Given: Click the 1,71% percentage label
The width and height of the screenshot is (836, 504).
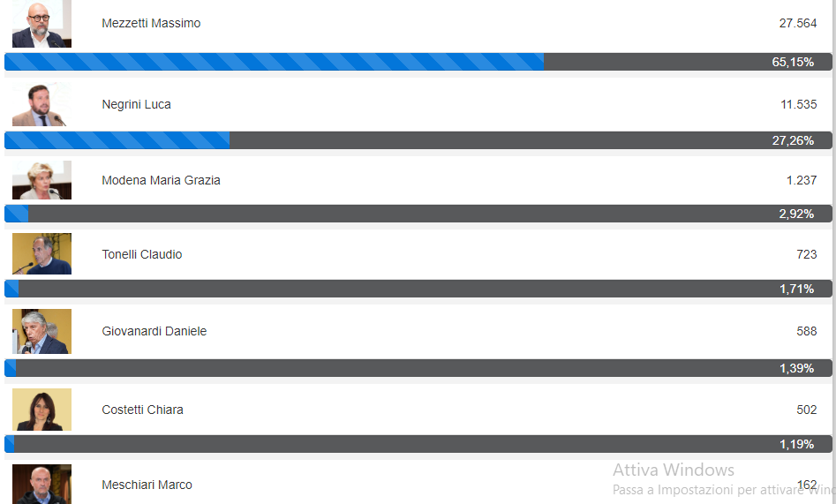Looking at the screenshot, I should coord(796,289).
